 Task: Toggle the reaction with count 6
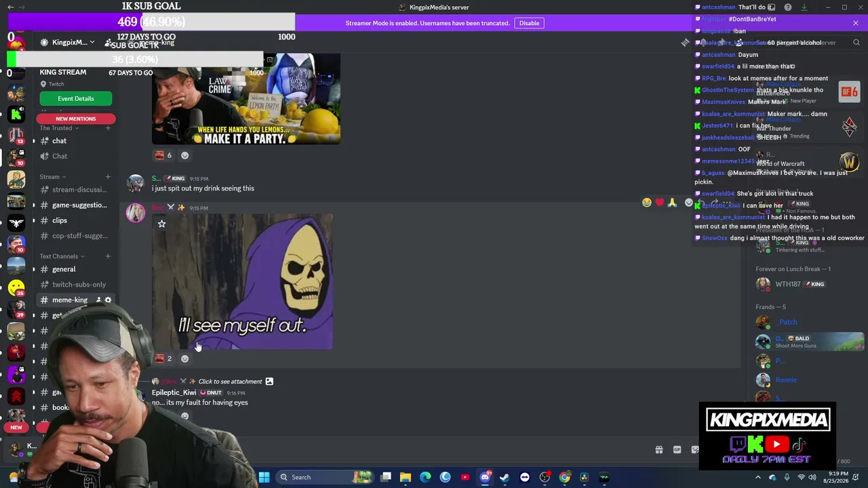pos(163,155)
